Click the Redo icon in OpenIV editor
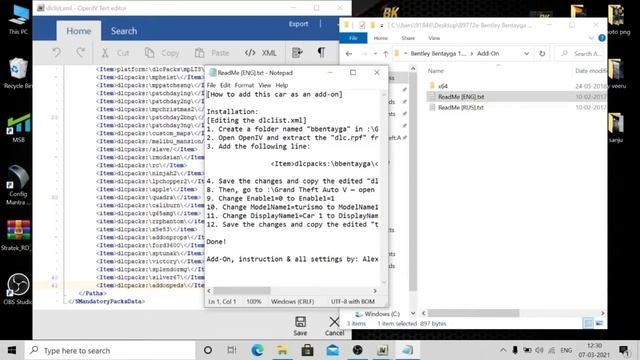Image resolution: width=640 pixels, height=360 pixels. click(80, 53)
